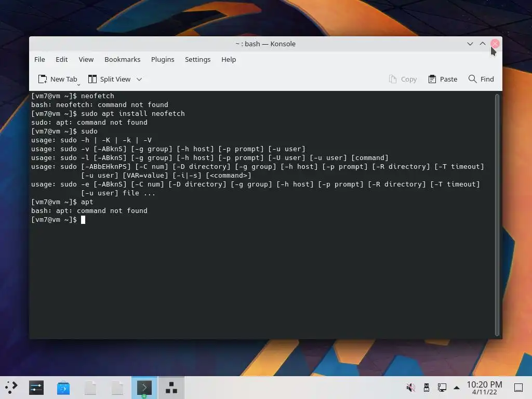Open the File menu
Viewport: 532px width, 399px height.
[x=39, y=59]
